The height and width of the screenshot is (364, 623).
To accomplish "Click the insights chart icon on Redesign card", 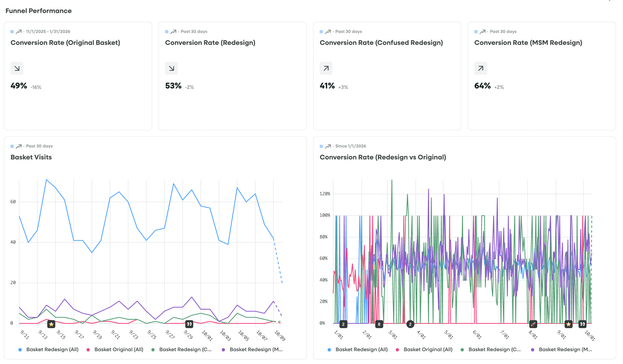I will [173, 32].
